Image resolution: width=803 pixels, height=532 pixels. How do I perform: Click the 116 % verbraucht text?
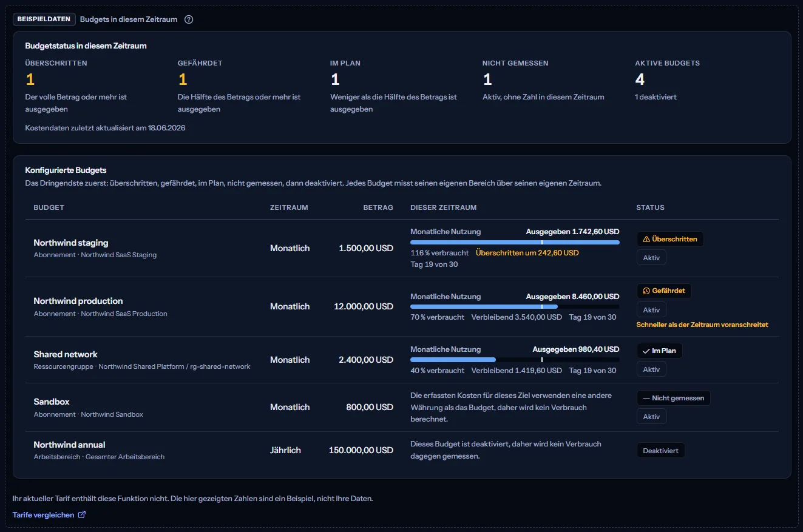439,252
